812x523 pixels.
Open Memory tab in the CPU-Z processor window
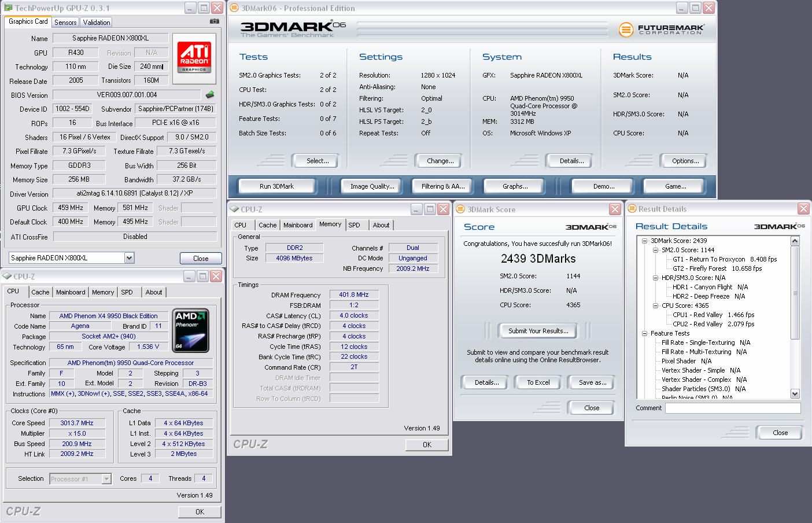(x=103, y=292)
